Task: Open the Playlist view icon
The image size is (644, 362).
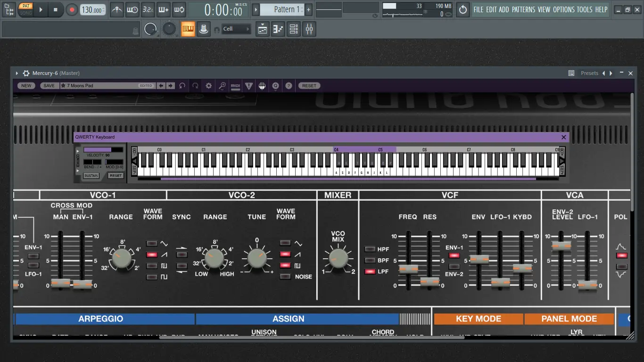Action: (263, 29)
